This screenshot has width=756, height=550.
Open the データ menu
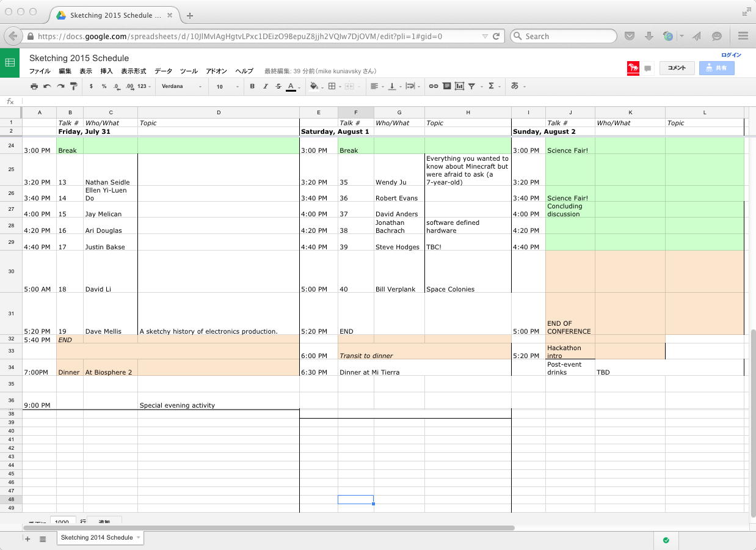click(163, 71)
